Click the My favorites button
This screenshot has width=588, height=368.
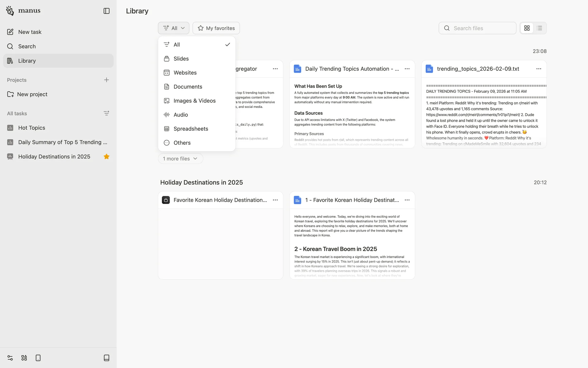[216, 28]
